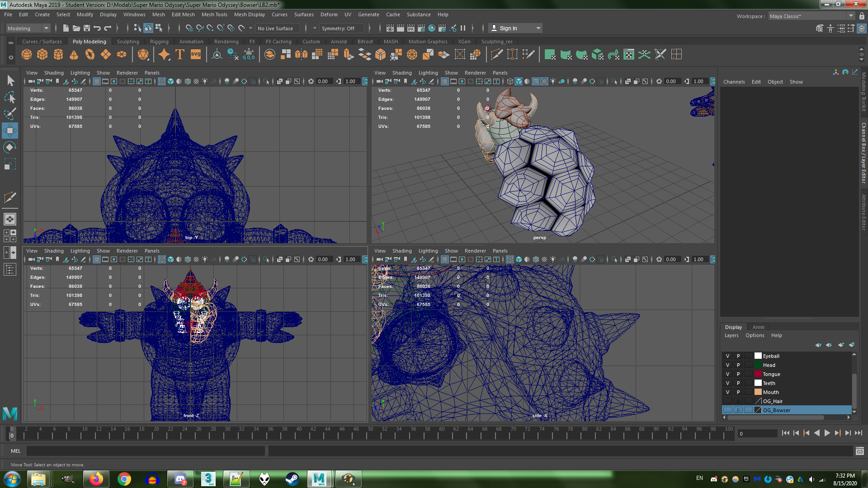Click the Save Scene disk icon
The width and height of the screenshot is (868, 488).
pyautogui.click(x=87, y=28)
